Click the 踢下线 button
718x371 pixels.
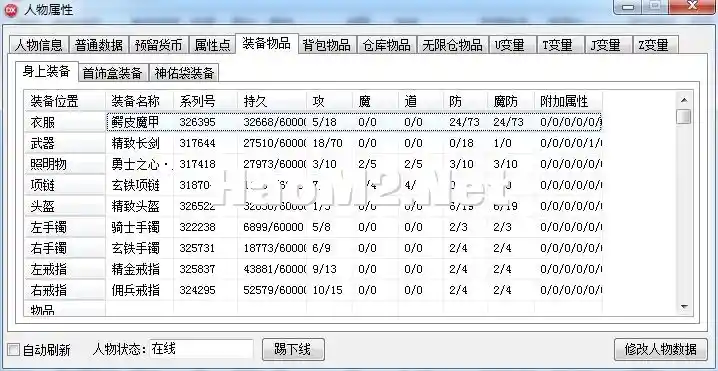click(x=293, y=350)
